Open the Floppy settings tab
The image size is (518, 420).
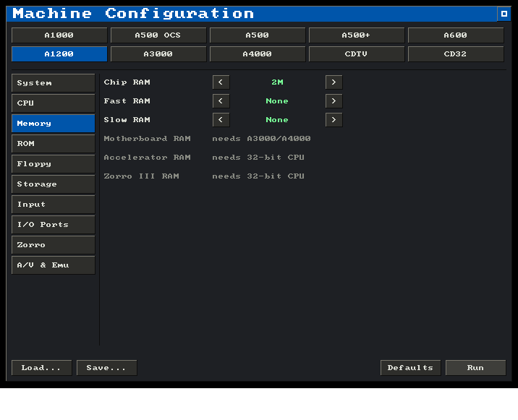(x=54, y=164)
